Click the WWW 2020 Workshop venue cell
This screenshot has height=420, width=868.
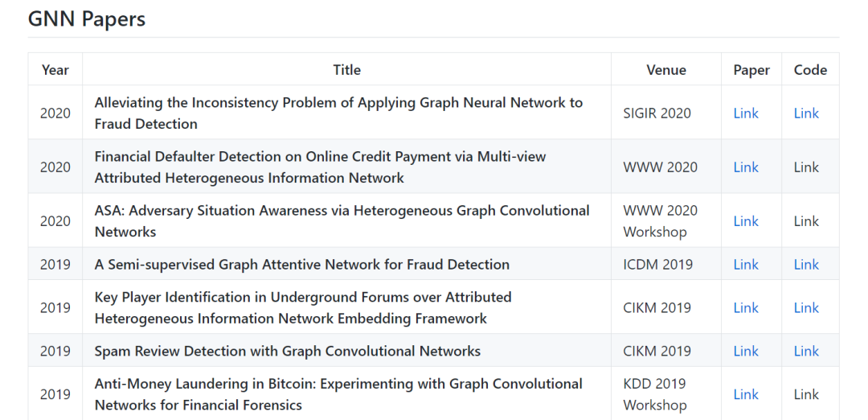(x=660, y=221)
